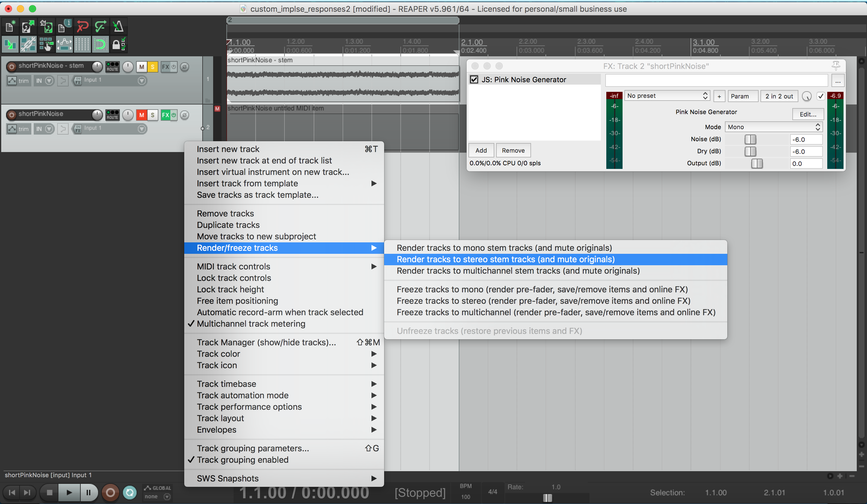867x504 pixels.
Task: Click the Output (dB) slider handle
Action: (757, 163)
